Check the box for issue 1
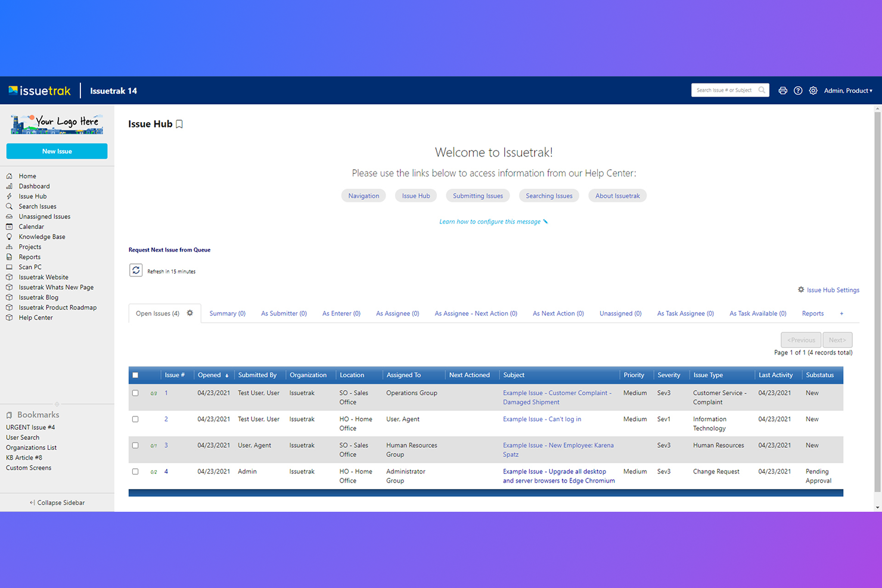Screen dimensions: 882x588 135,393
